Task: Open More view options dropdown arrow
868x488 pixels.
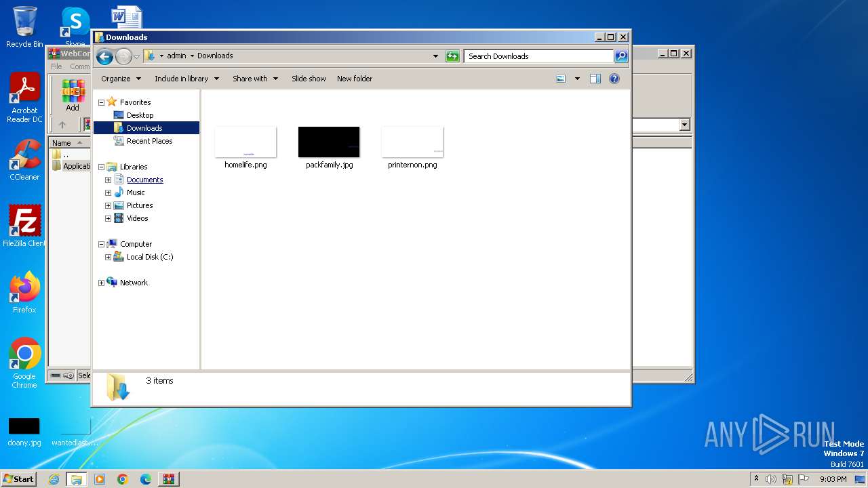Action: (577, 79)
